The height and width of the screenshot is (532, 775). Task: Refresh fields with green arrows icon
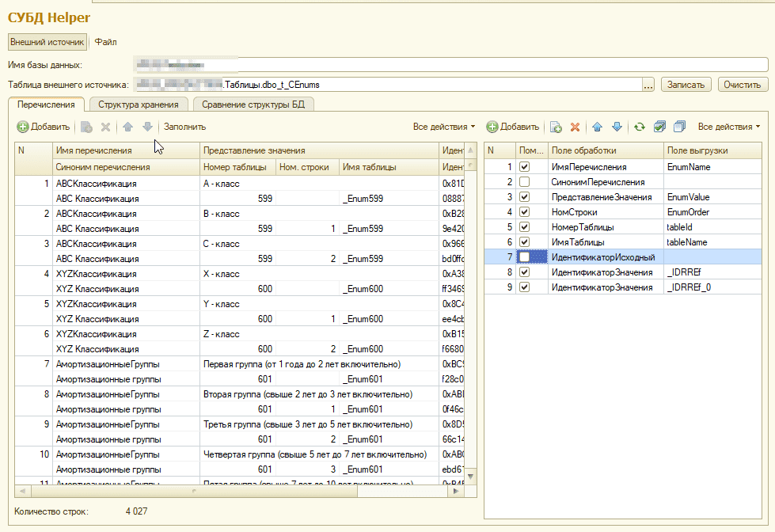640,127
